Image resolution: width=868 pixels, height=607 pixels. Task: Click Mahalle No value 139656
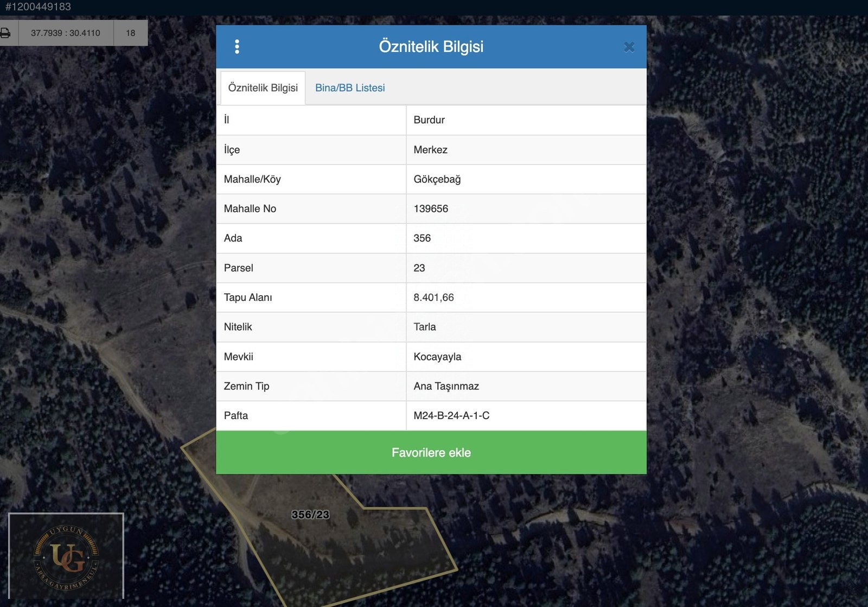tap(431, 208)
